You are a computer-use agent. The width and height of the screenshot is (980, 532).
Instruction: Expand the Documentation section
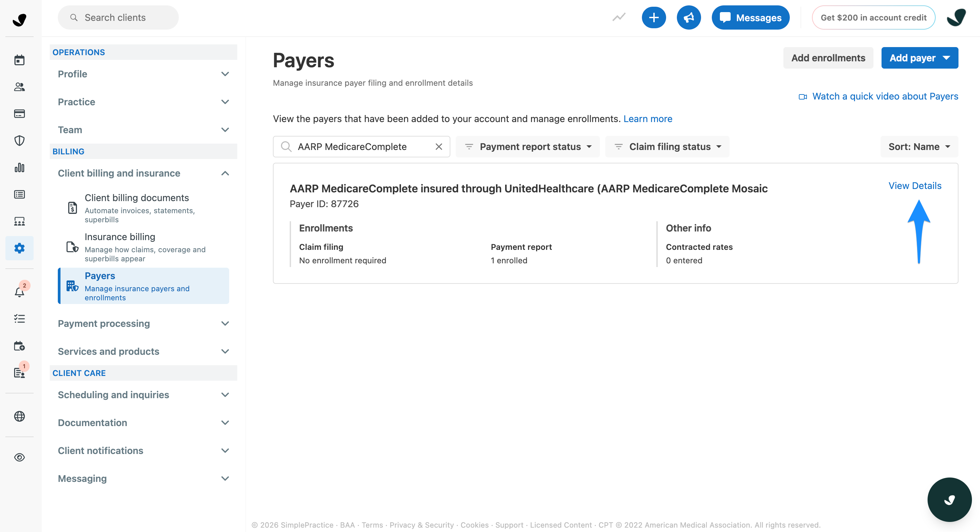click(144, 422)
